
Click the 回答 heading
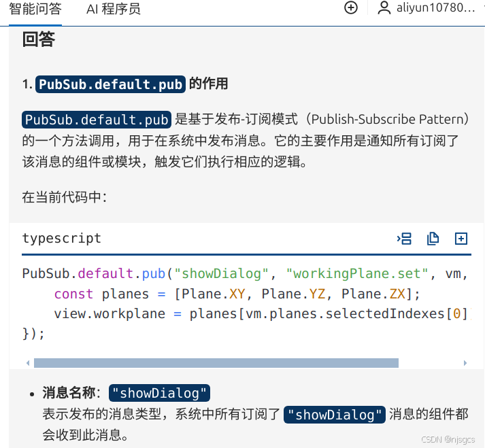pyautogui.click(x=39, y=39)
